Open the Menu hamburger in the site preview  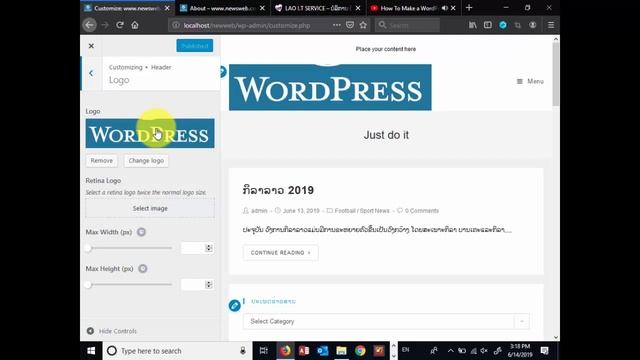pos(530,81)
